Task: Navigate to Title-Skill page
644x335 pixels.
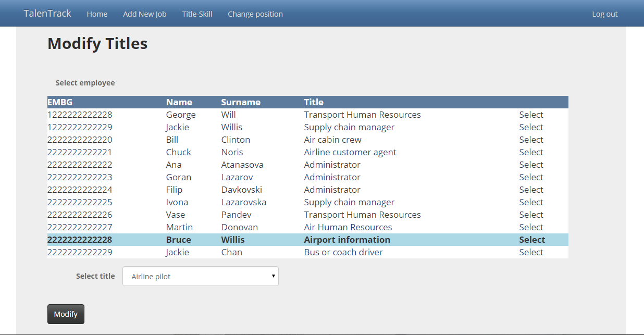Action: [x=197, y=14]
